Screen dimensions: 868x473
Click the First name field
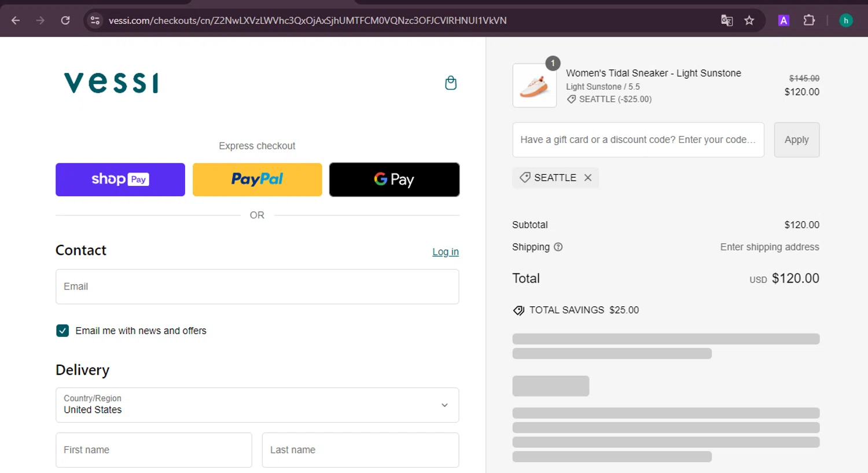click(x=154, y=450)
